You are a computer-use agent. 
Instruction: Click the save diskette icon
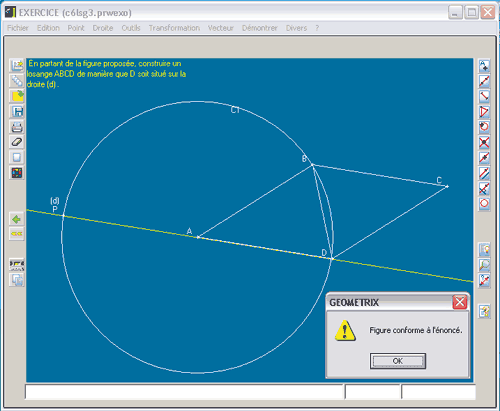pos(17,111)
